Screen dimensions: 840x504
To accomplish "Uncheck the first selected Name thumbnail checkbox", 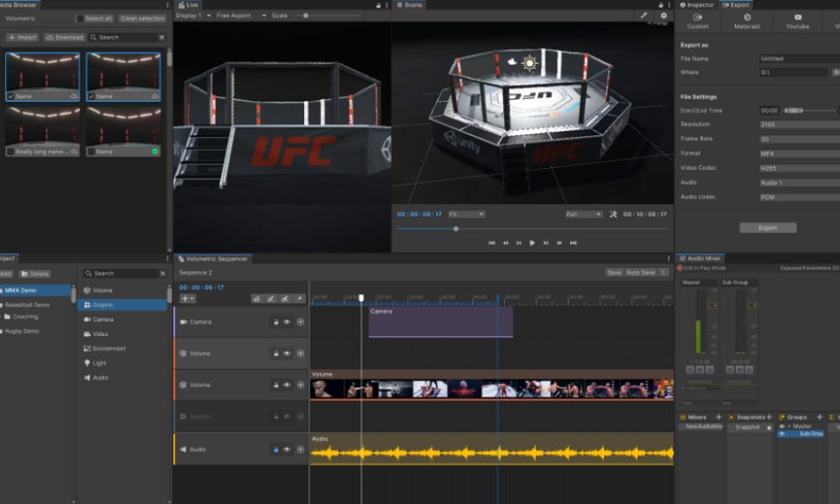I will pyautogui.click(x=11, y=97).
